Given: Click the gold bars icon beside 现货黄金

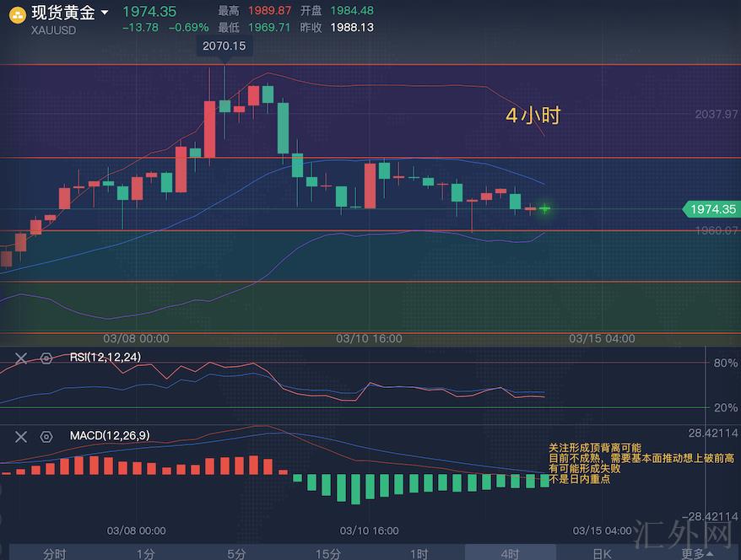Looking at the screenshot, I should click(16, 15).
